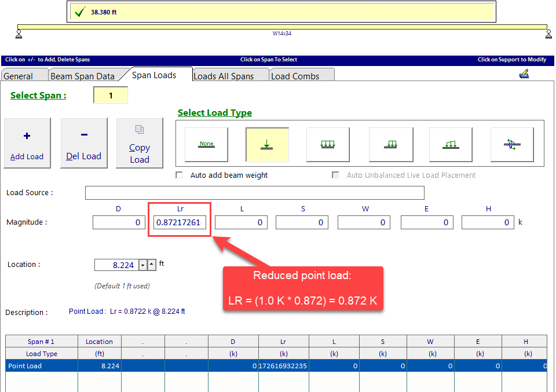Click the Select Load Type heading link
The image size is (556, 392).
214,113
